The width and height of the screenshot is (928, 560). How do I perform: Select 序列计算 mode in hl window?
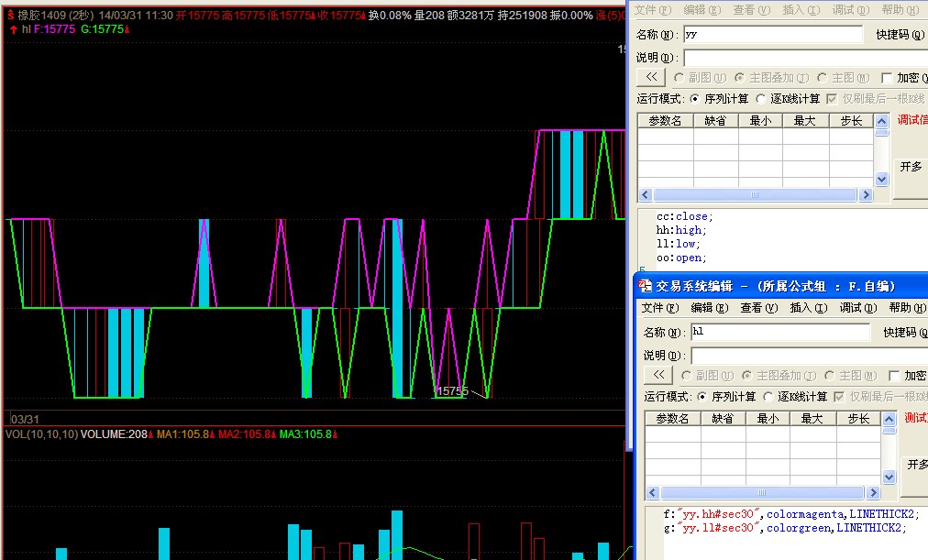click(x=702, y=396)
